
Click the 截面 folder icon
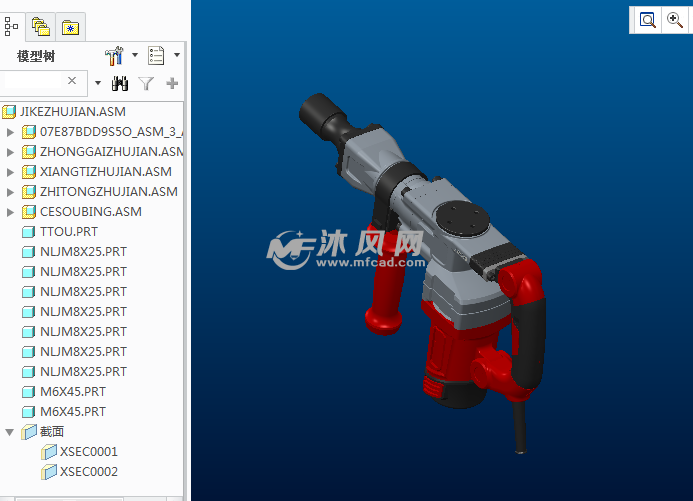[x=29, y=432]
